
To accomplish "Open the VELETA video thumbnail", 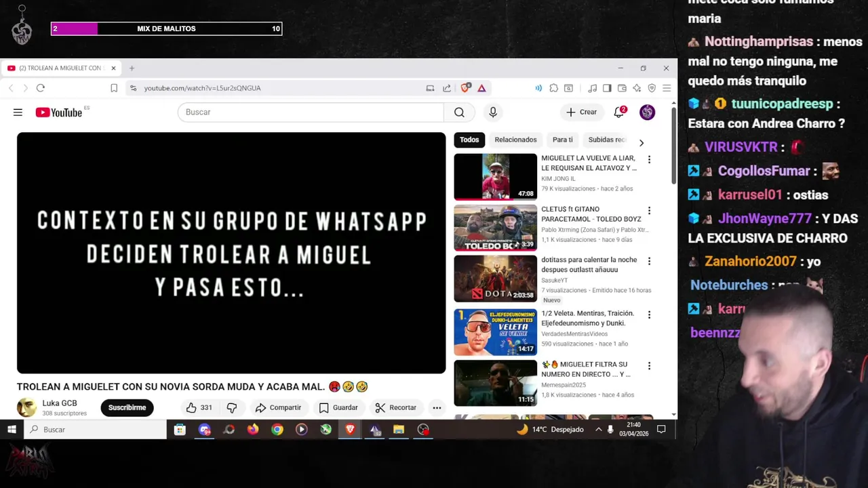I will [x=495, y=332].
